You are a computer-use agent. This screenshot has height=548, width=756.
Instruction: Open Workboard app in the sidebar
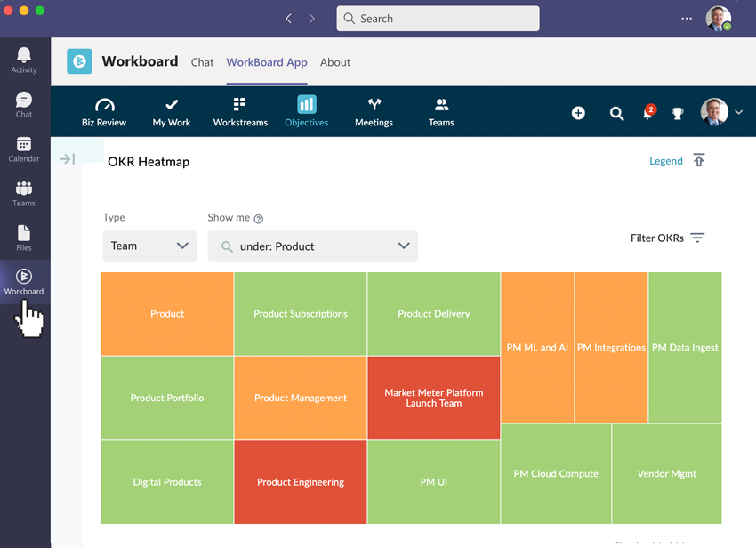(24, 282)
